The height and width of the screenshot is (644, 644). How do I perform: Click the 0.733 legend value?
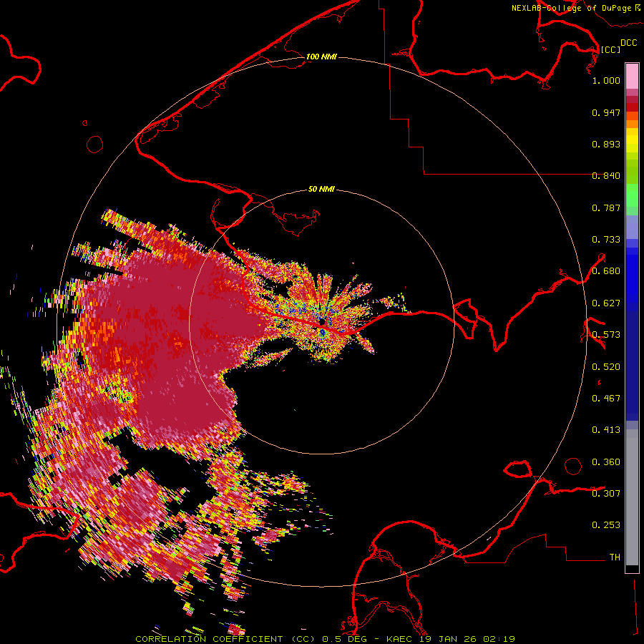click(606, 240)
